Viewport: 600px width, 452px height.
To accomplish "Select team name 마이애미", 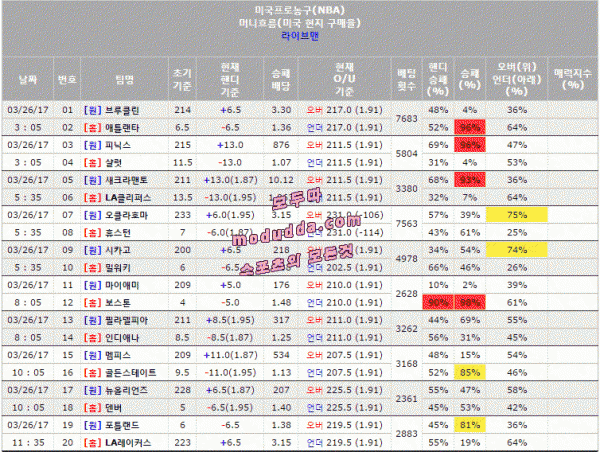I will (x=122, y=286).
